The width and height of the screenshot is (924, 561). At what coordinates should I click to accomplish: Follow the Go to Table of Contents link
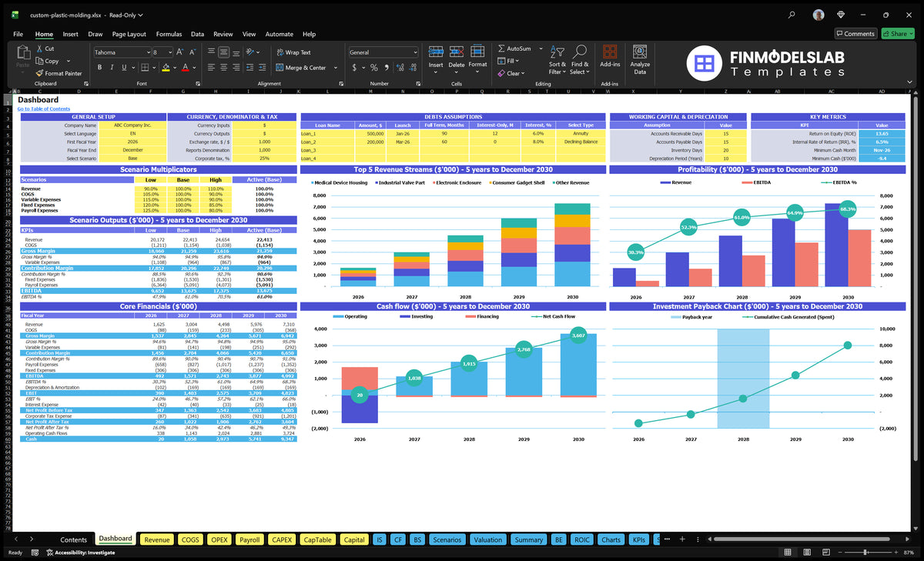click(x=44, y=109)
